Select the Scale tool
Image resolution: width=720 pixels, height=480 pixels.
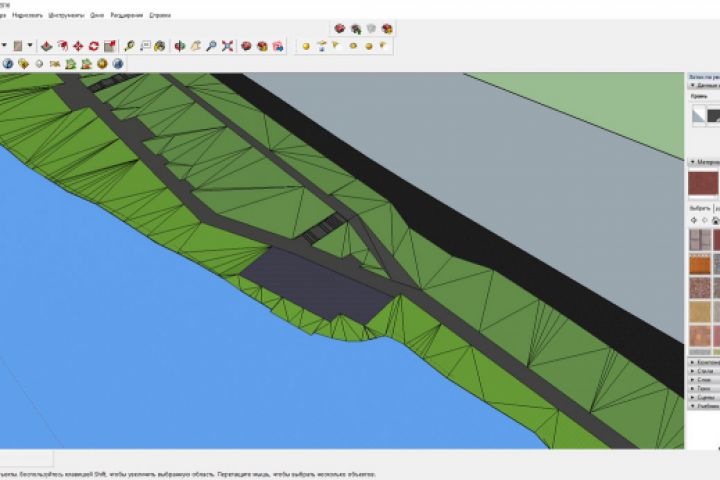point(110,46)
